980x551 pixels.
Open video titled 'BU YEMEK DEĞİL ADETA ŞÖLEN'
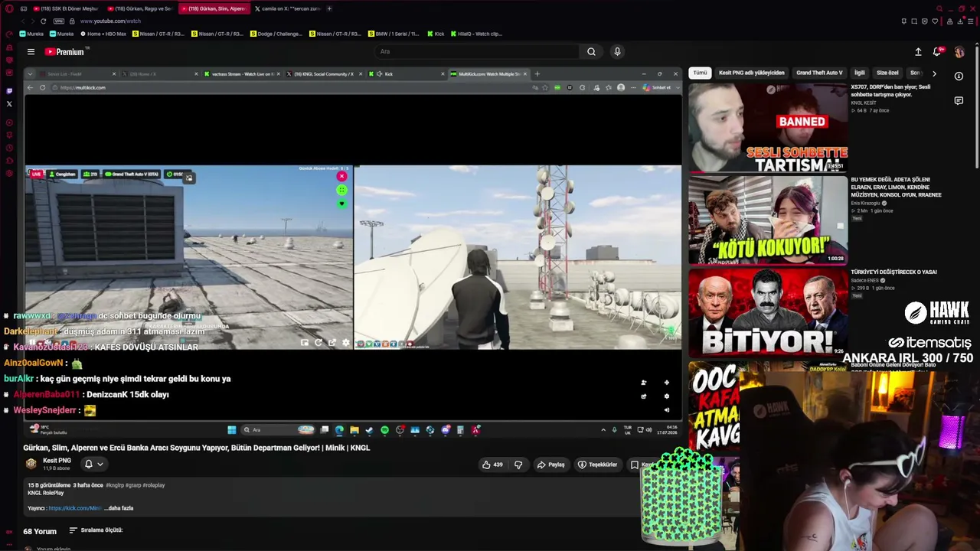coord(896,187)
